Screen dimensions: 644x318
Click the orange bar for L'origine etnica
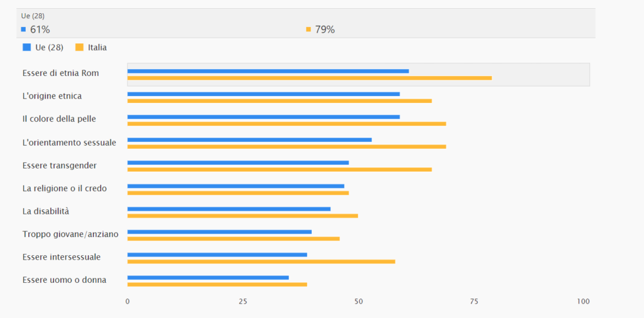[279, 101]
